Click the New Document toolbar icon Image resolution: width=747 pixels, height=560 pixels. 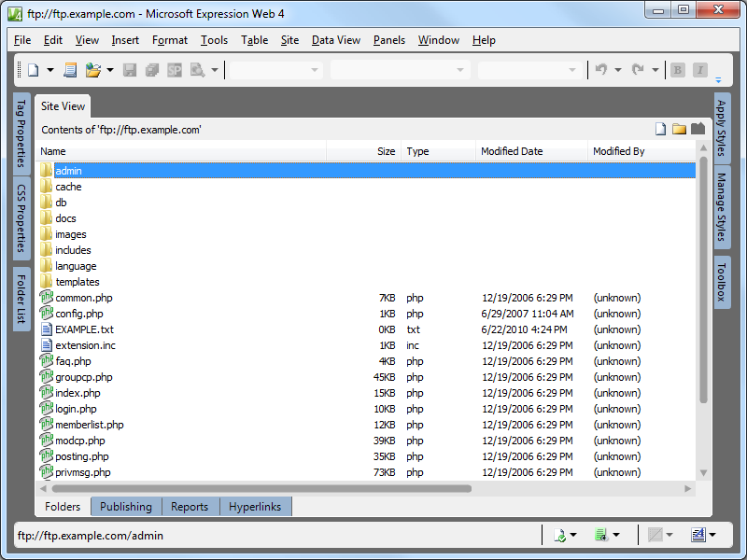(x=33, y=70)
